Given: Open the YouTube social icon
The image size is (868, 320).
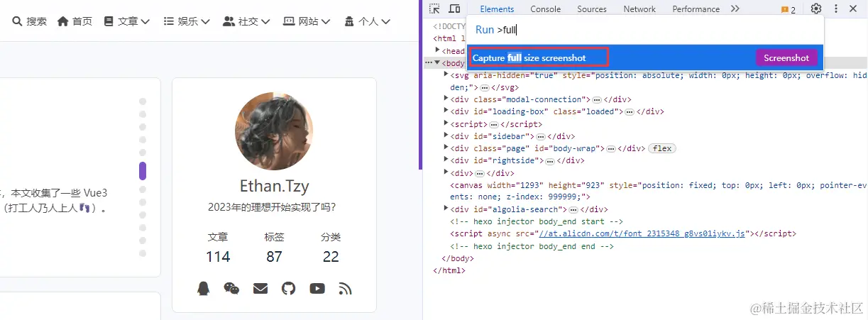Looking at the screenshot, I should [317, 288].
